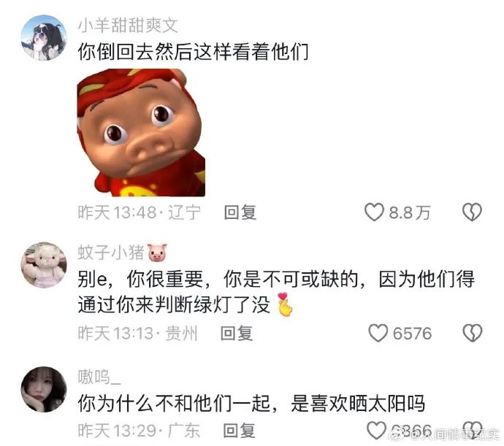
Task: Open 小羊甜甜爽文 profile avatar
Action: click(44, 38)
